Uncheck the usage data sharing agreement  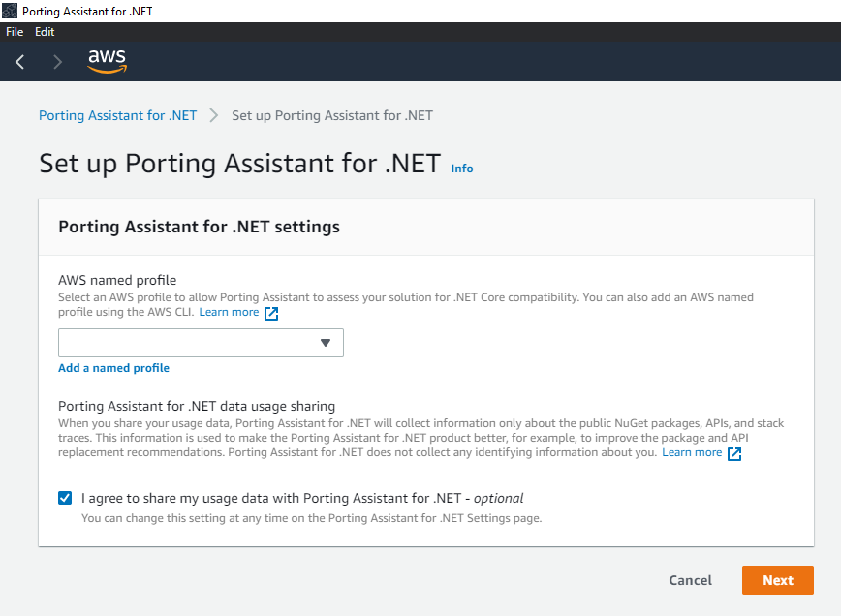click(64, 497)
